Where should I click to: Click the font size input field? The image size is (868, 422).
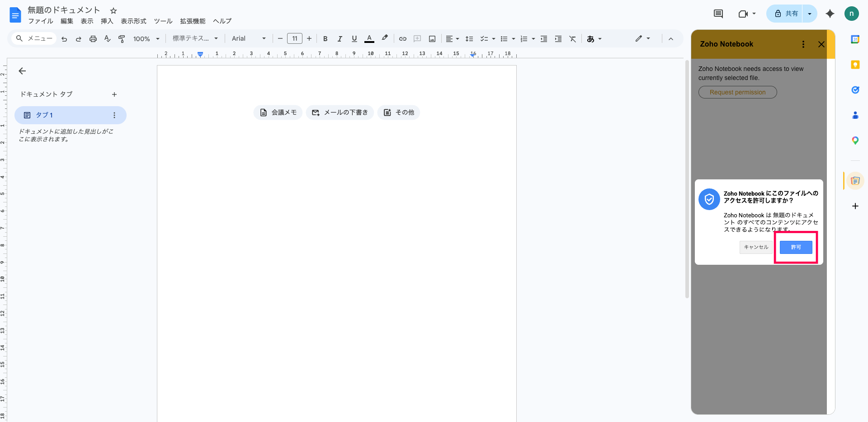point(295,39)
